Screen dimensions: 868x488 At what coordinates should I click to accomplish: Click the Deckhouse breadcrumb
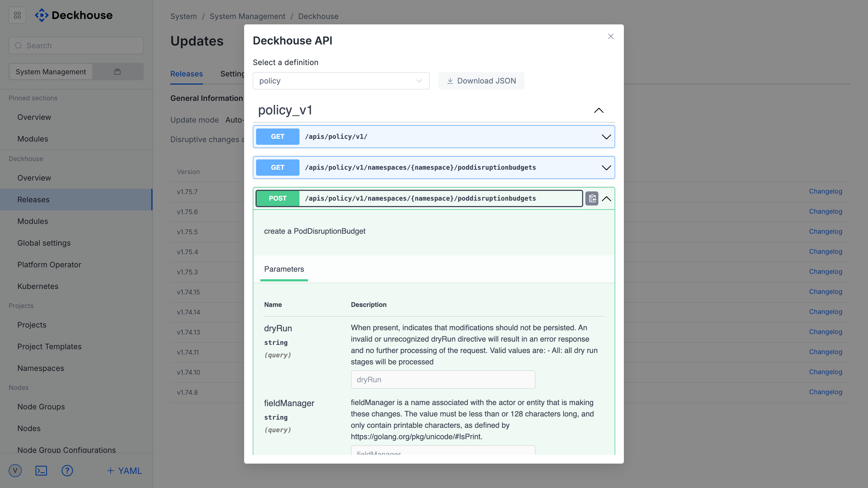[x=318, y=16]
